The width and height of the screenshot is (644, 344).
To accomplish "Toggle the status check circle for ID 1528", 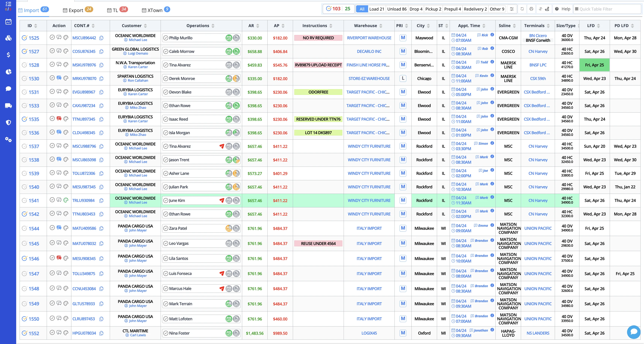I will pyautogui.click(x=24, y=65).
